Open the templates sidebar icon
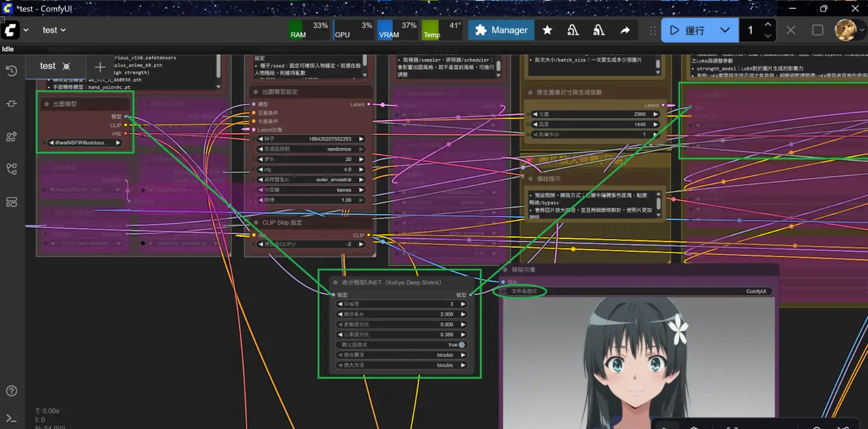Viewport: 868px width, 429px height. tap(11, 201)
